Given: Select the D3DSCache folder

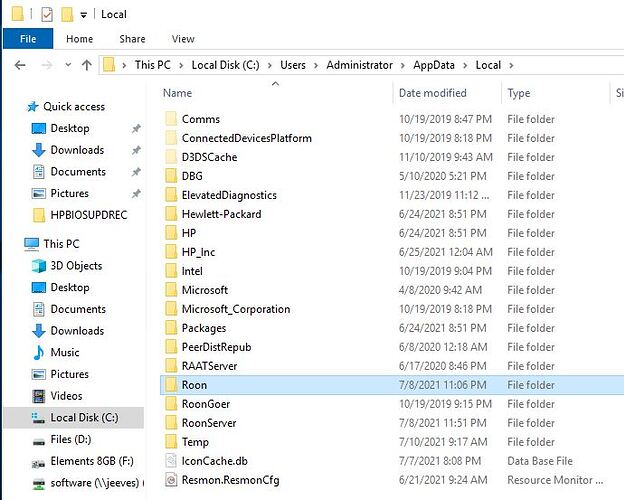Looking at the screenshot, I should [x=209, y=157].
